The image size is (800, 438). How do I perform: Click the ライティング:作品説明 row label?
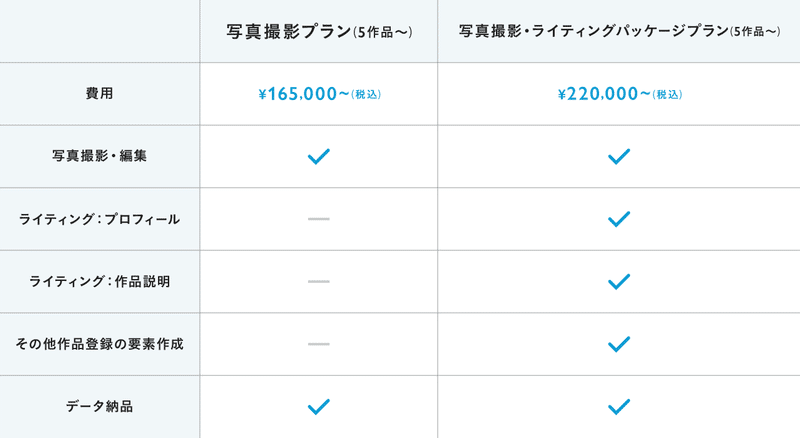99,281
